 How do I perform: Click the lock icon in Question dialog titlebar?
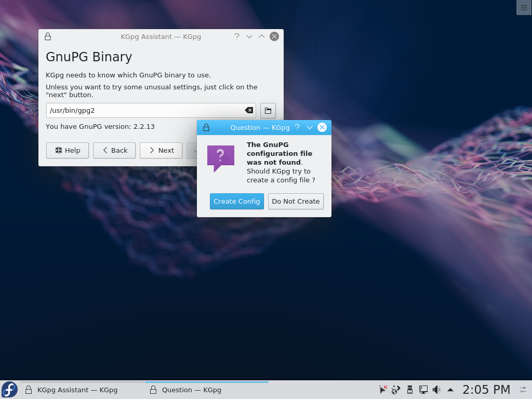206,128
